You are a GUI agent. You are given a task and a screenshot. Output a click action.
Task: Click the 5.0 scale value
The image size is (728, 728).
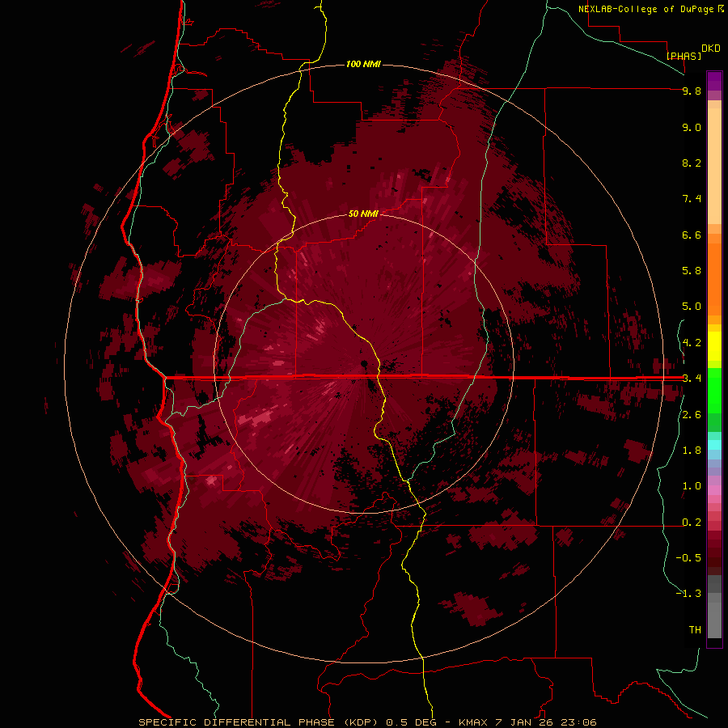pyautogui.click(x=691, y=307)
